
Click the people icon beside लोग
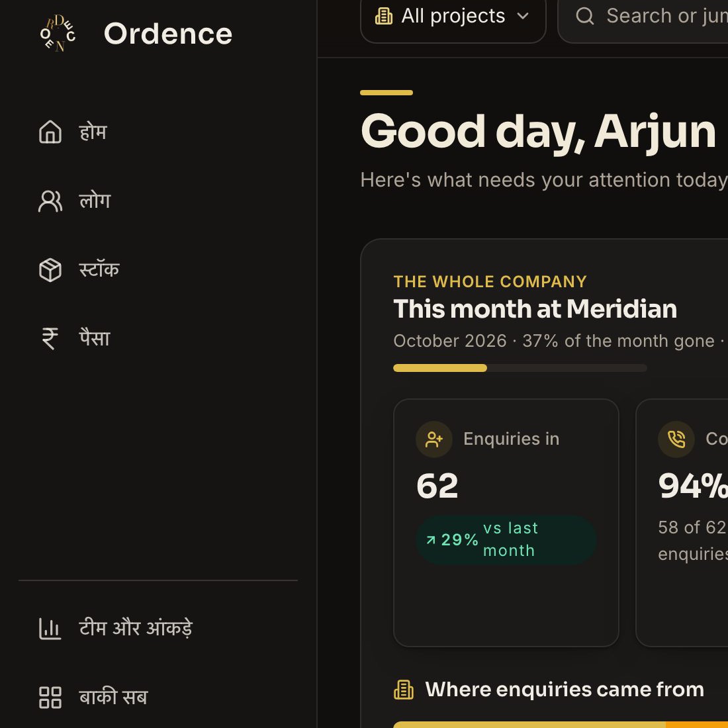click(50, 201)
